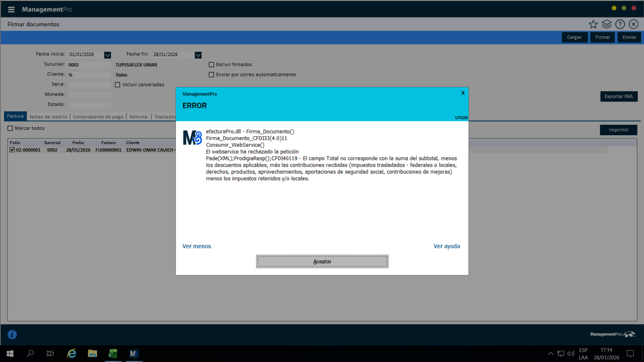Switch to the Nómina tab
This screenshot has width=644, height=362.
point(138,117)
